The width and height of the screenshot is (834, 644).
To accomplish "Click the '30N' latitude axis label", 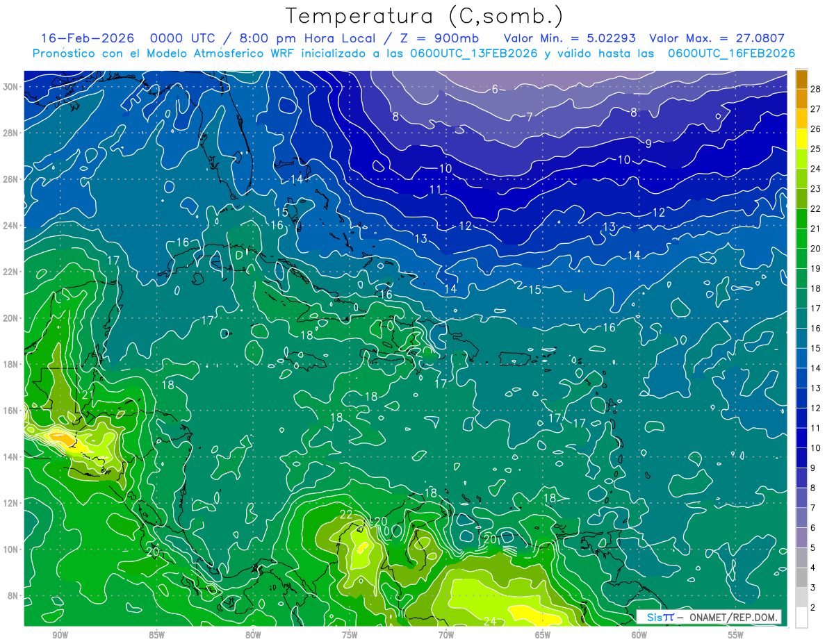I will tap(11, 87).
